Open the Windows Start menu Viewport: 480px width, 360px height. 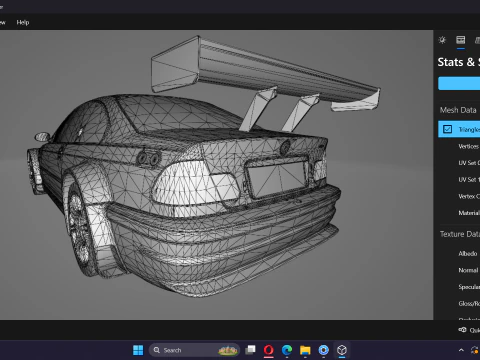[138, 350]
